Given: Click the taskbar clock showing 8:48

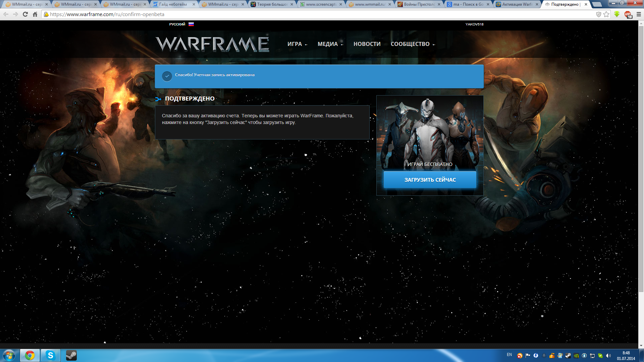Looking at the screenshot, I should (626, 356).
